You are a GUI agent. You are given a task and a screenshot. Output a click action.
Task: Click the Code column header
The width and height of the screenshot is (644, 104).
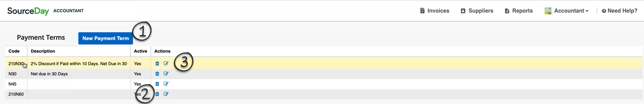coord(14,51)
